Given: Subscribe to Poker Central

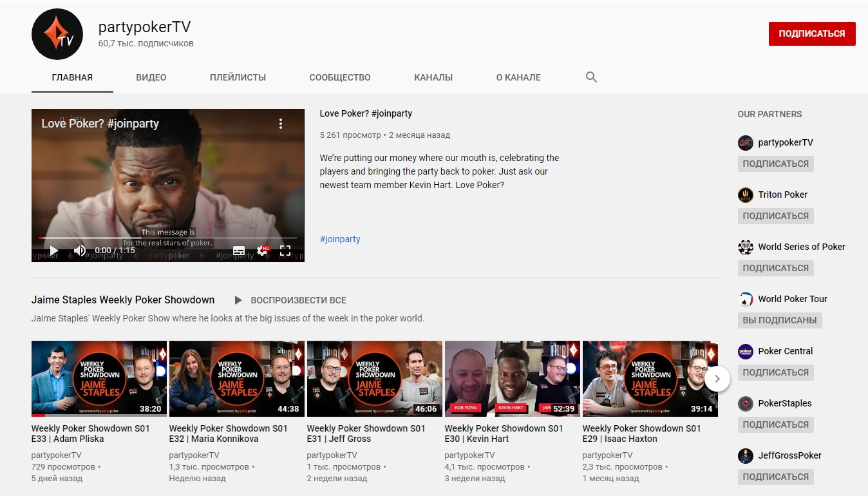Looking at the screenshot, I should pyautogui.click(x=775, y=372).
